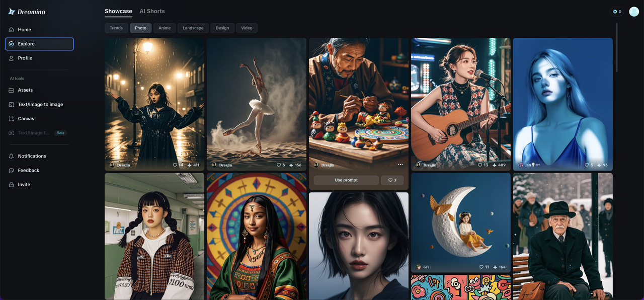Image resolution: width=644 pixels, height=300 pixels.
Task: Click the 'AI tools' sidebar heading
Action: pyautogui.click(x=17, y=79)
